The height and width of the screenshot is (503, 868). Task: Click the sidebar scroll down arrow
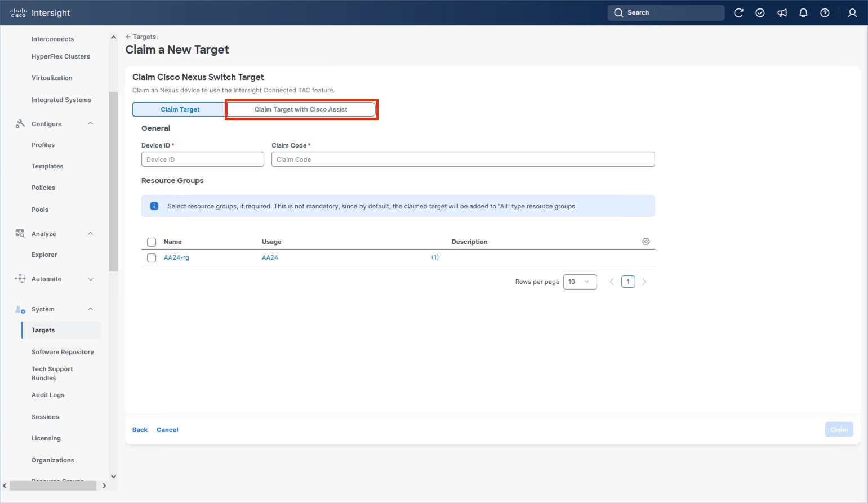point(113,477)
